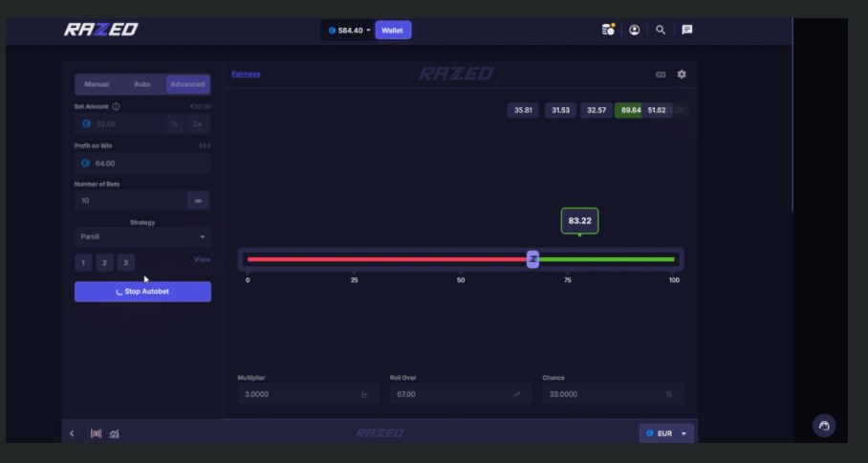The image size is (868, 463).
Task: Expand the 584.40 balance dropdown
Action: [x=350, y=30]
